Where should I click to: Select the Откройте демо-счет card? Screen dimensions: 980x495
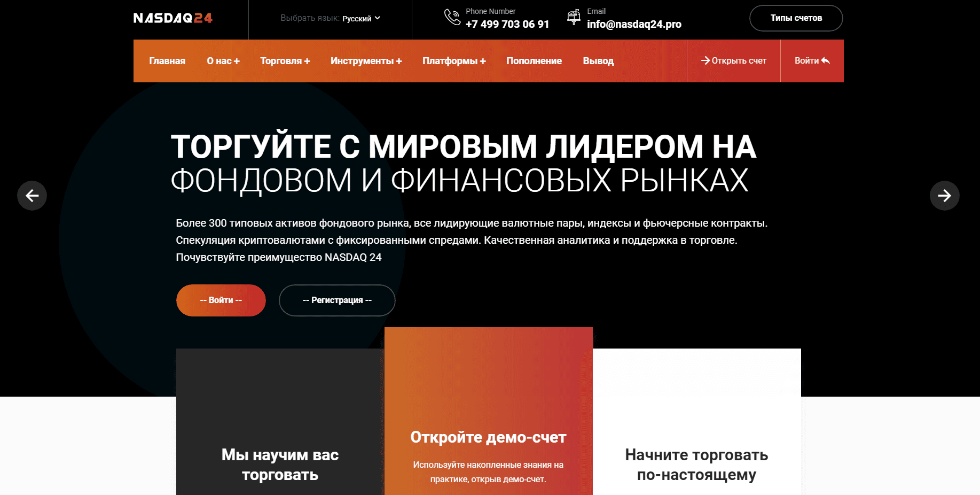pyautogui.click(x=488, y=437)
